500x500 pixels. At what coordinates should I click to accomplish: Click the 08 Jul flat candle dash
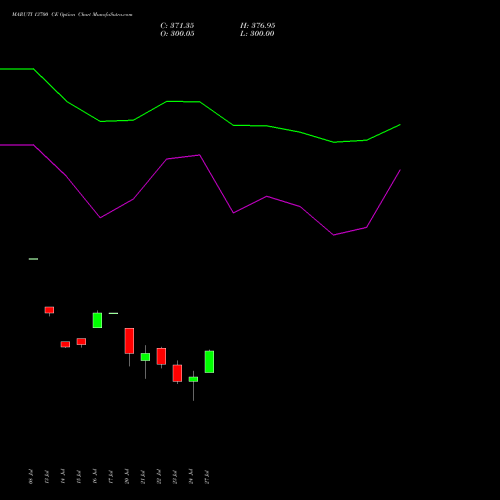33,259
